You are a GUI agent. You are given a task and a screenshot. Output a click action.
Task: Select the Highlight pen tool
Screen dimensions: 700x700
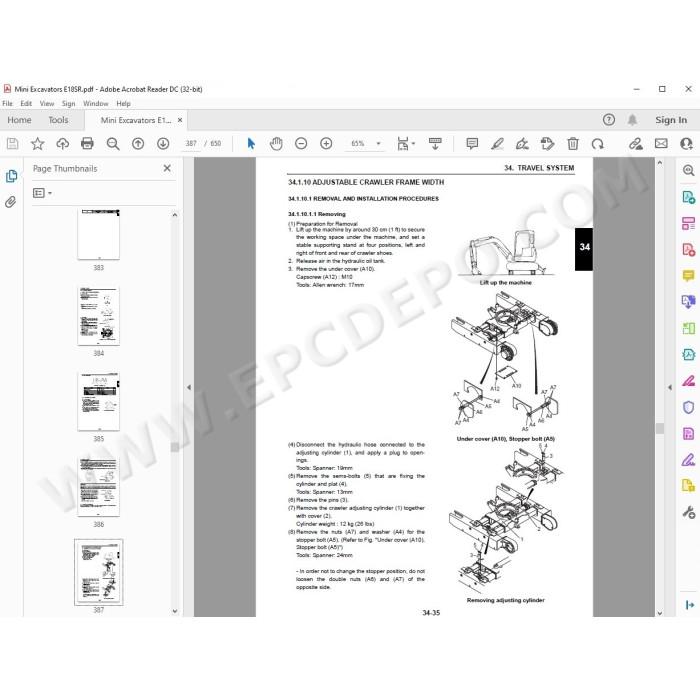[497, 143]
